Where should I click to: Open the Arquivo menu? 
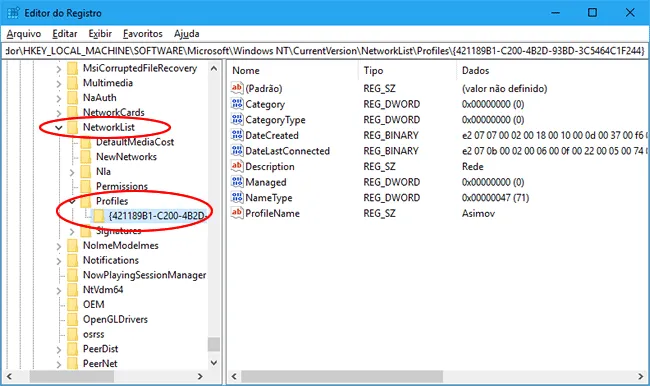(24, 34)
